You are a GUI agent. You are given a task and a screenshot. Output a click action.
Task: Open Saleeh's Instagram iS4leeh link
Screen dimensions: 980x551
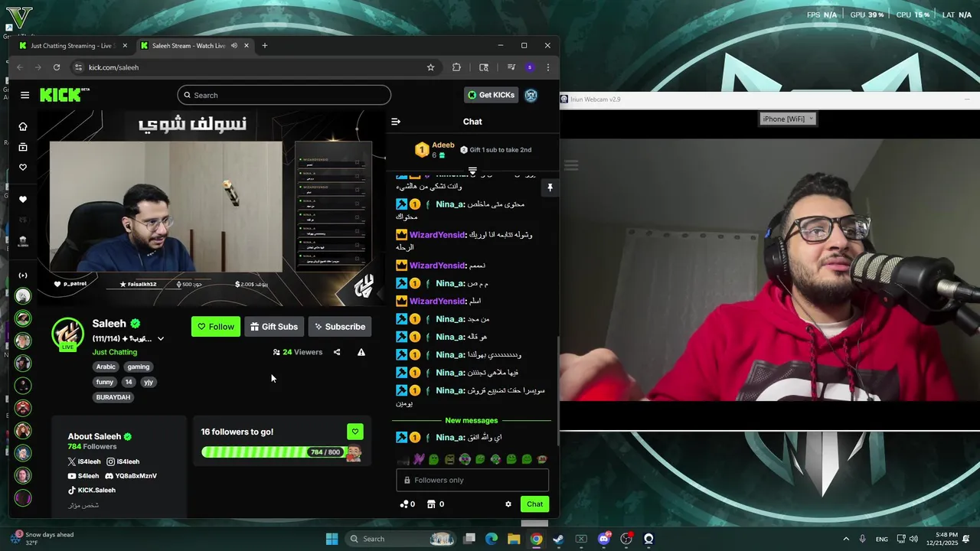[122, 461]
